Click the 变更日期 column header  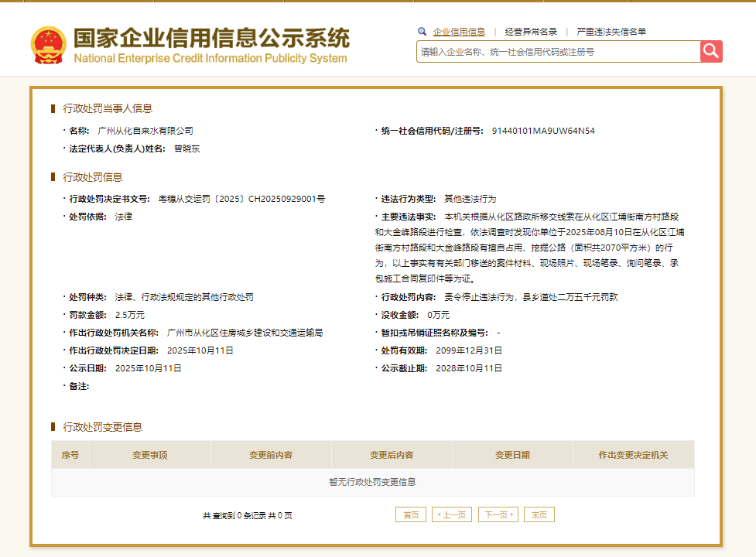512,455
